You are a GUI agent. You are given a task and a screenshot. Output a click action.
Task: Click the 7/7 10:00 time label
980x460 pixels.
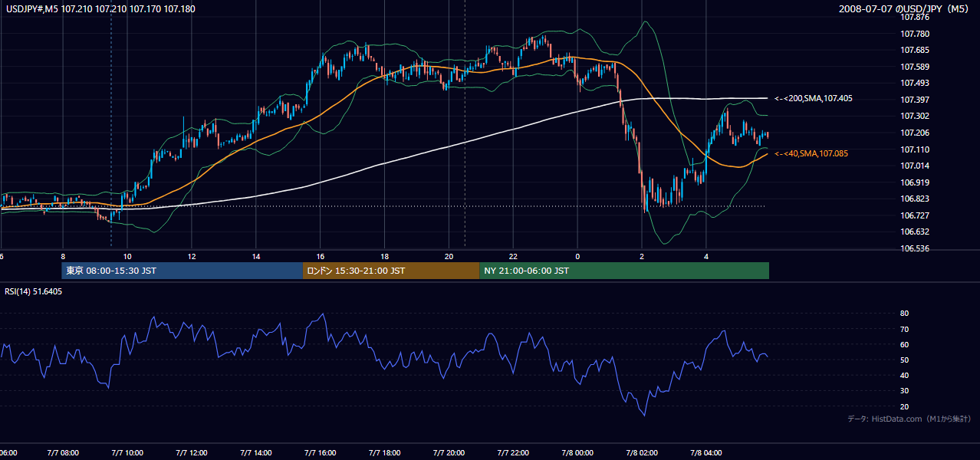127,453
